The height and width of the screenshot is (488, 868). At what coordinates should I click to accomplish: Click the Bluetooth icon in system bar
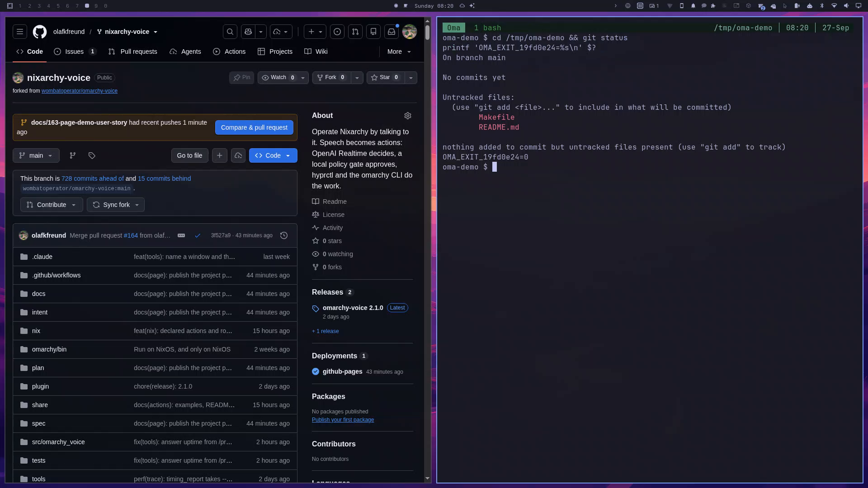[x=822, y=6]
